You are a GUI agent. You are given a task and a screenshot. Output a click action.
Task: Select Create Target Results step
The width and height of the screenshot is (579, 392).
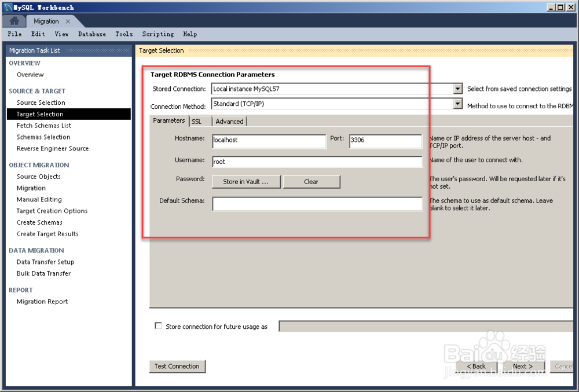tap(47, 234)
